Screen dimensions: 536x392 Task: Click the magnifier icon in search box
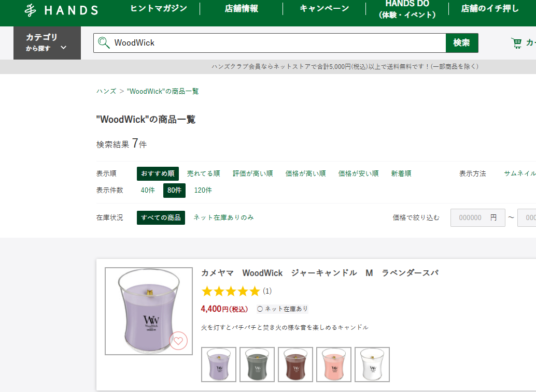[x=104, y=42]
